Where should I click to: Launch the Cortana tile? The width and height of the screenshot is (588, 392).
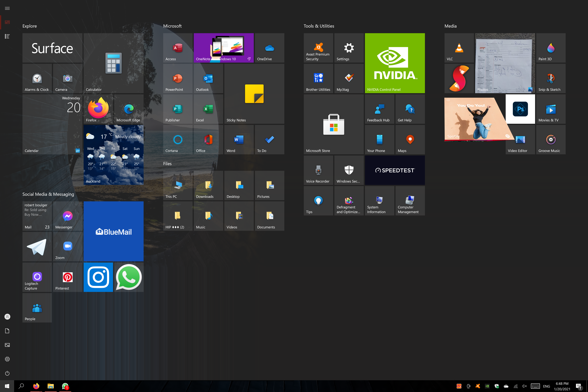coord(178,140)
